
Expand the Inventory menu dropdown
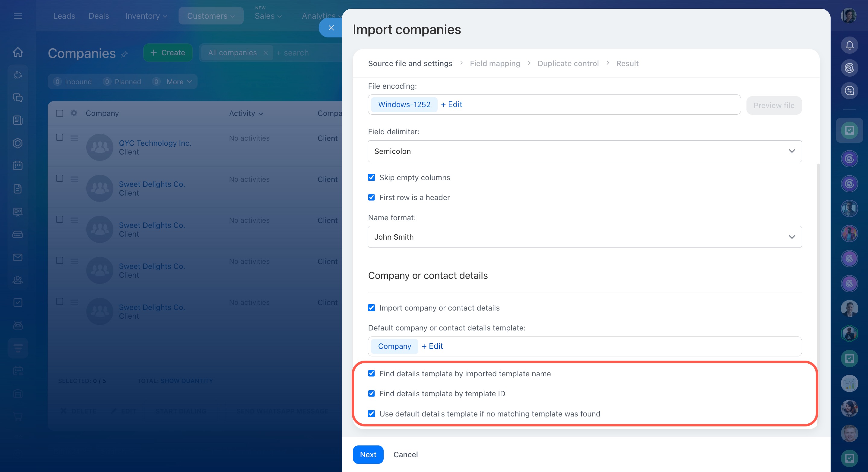pyautogui.click(x=146, y=15)
